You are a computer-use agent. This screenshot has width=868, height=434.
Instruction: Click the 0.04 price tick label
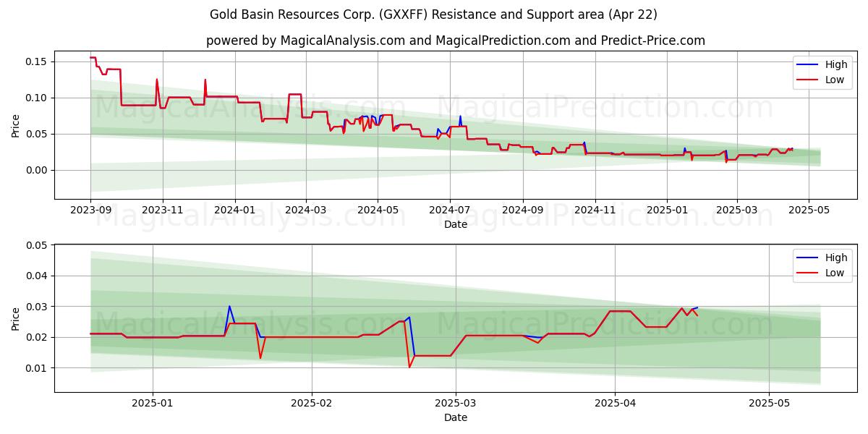36,276
